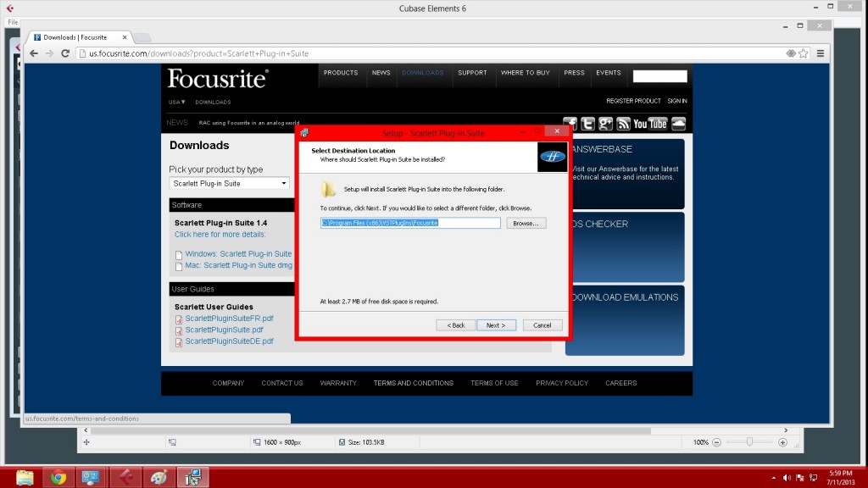This screenshot has height=488, width=868.
Task: Click TERMS AND CONDITIONS in the footer
Action: (414, 383)
